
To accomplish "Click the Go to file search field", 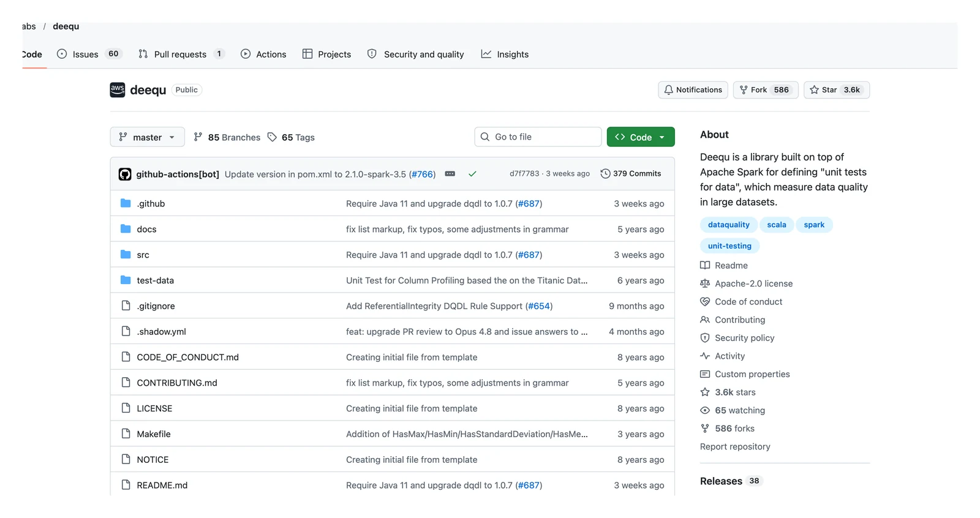I will click(x=538, y=137).
